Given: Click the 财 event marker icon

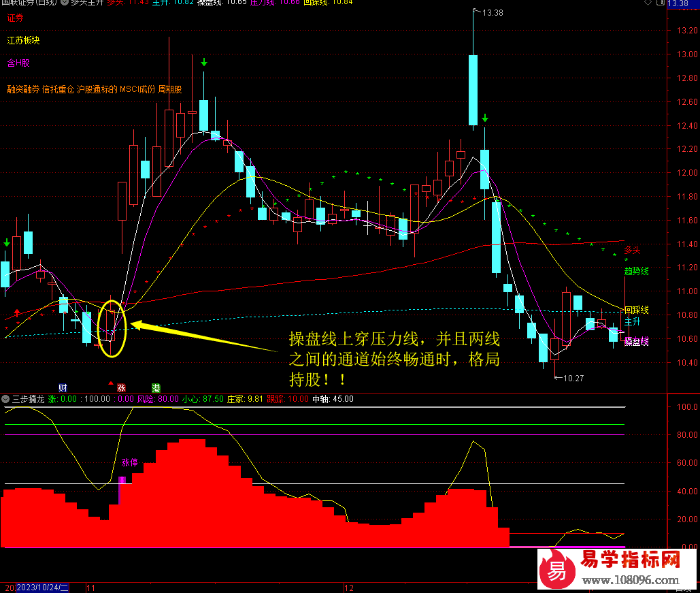Looking at the screenshot, I should click(x=63, y=387).
